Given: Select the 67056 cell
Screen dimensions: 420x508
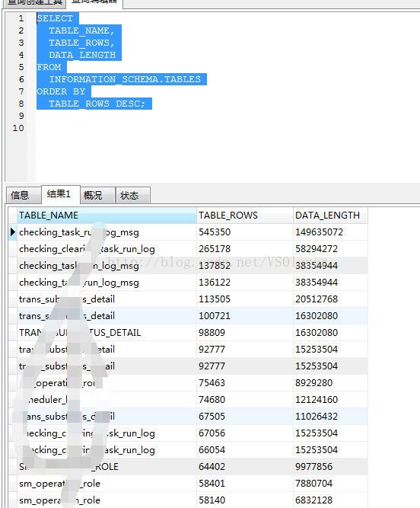Looking at the screenshot, I should tap(244, 433).
